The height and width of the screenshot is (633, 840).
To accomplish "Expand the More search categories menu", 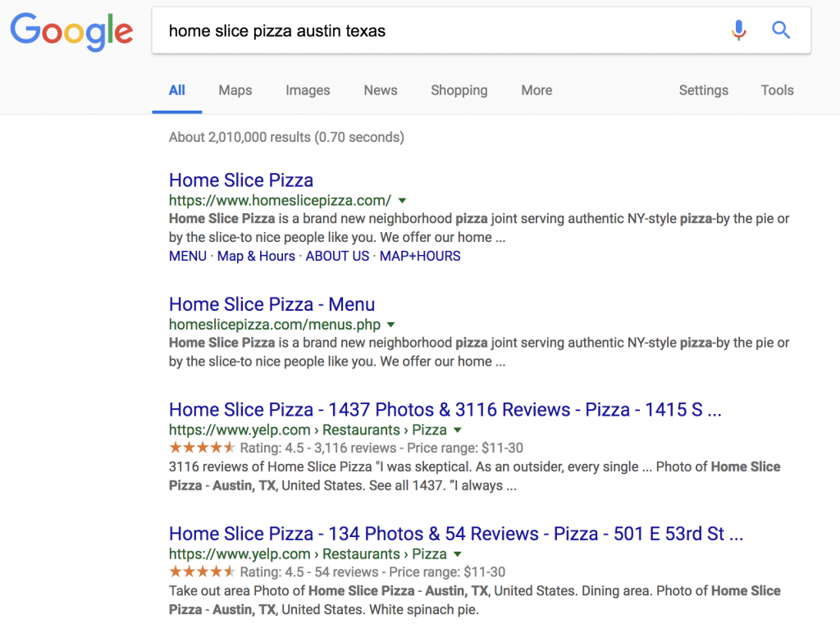I will [536, 90].
